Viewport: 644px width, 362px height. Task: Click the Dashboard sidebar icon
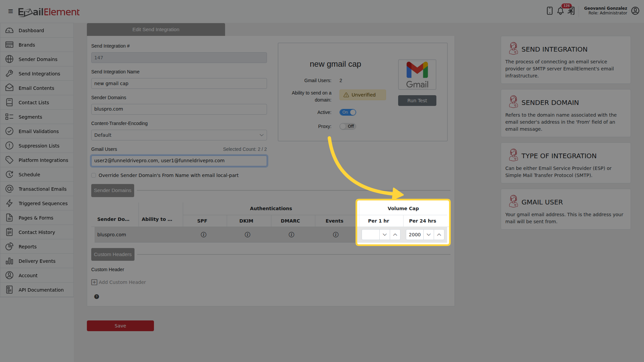click(x=9, y=31)
